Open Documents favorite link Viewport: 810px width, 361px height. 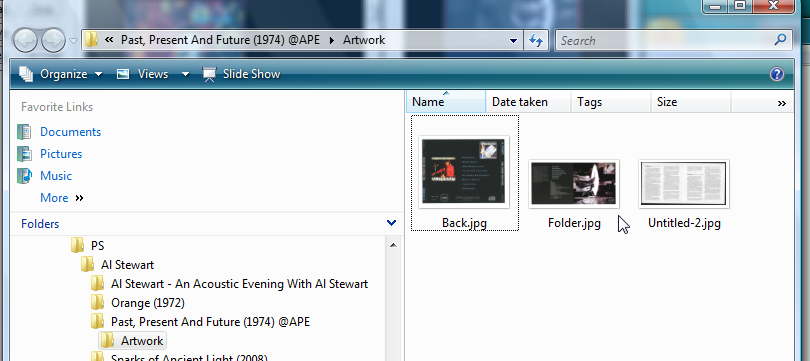(x=70, y=132)
